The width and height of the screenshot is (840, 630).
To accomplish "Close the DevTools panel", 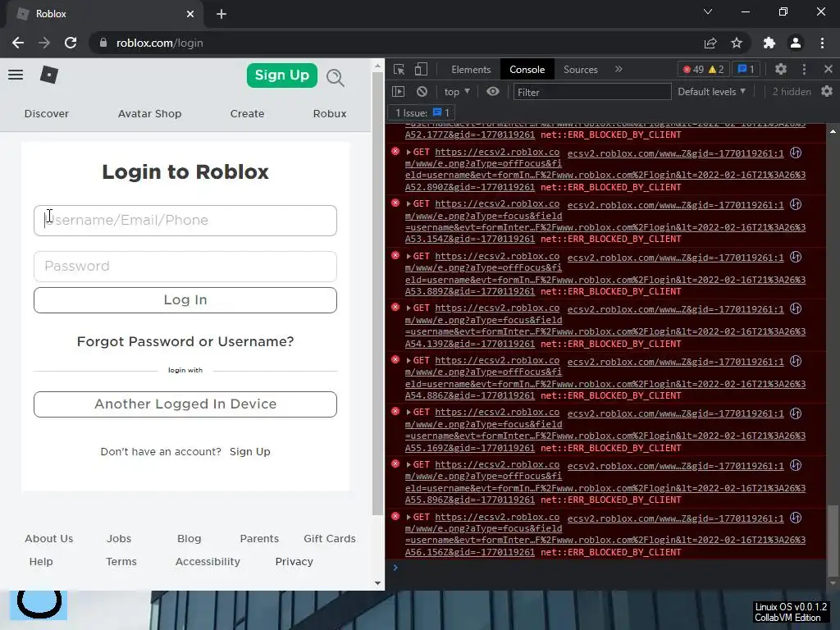I will point(829,69).
